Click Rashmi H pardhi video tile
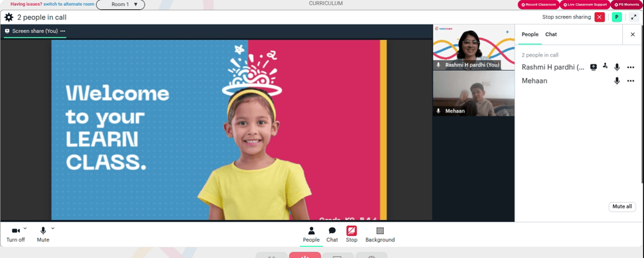 473,47
